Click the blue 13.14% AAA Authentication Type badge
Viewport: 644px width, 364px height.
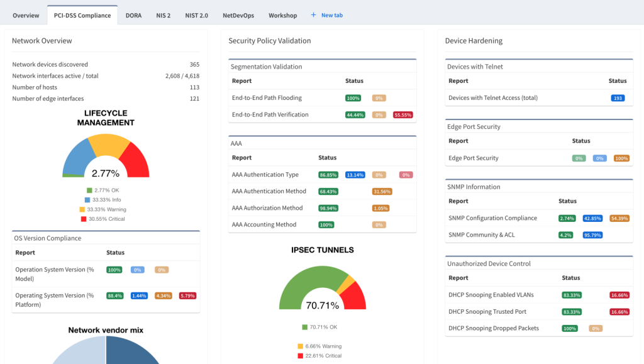click(x=355, y=175)
